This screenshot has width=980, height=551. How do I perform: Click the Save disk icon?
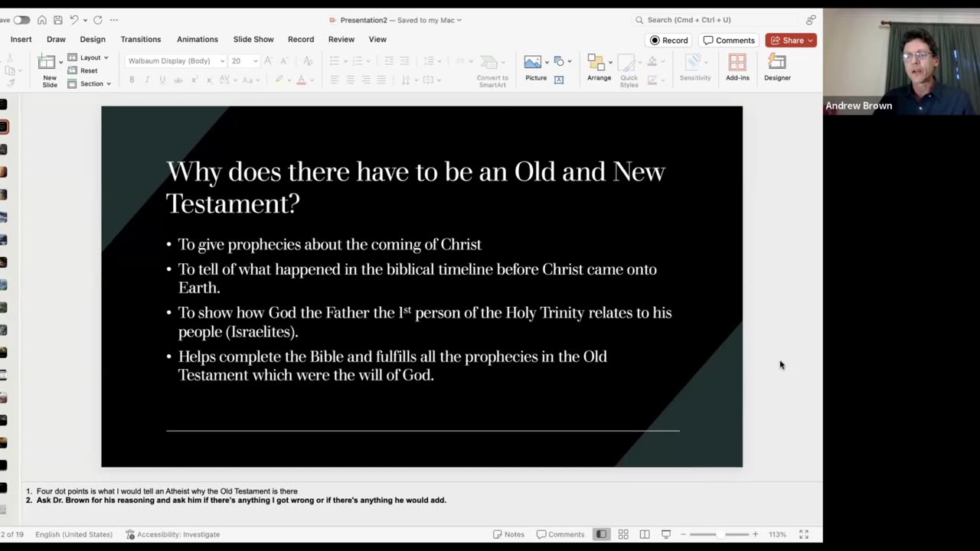click(57, 20)
